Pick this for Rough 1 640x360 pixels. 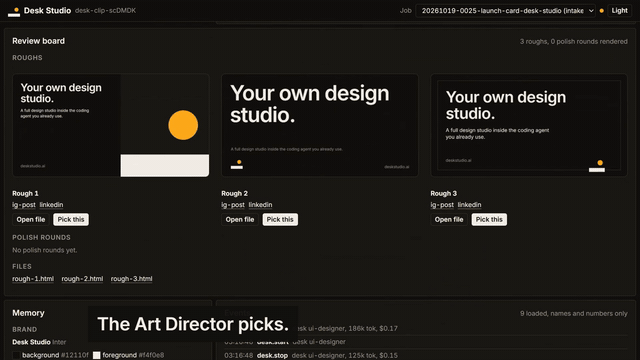click(x=71, y=220)
